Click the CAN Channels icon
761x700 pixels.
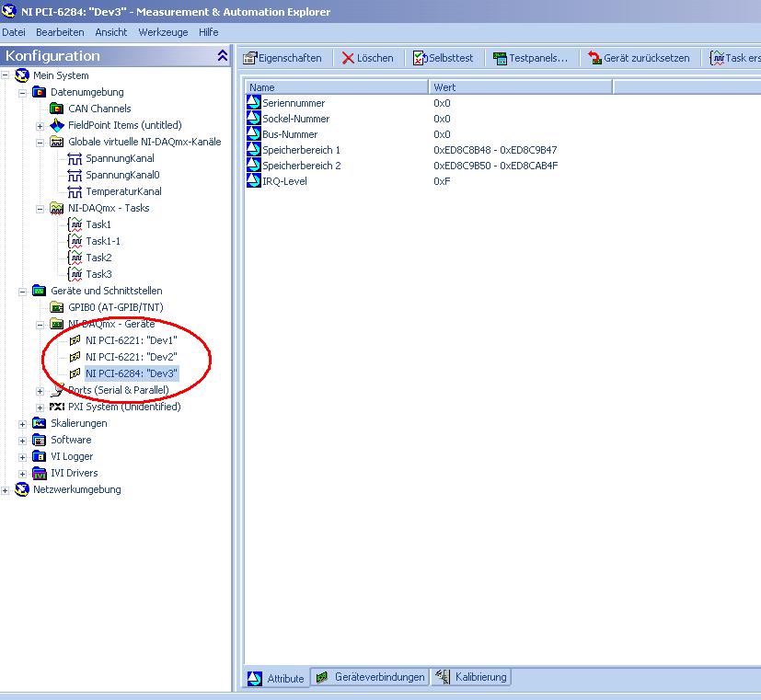(57, 109)
